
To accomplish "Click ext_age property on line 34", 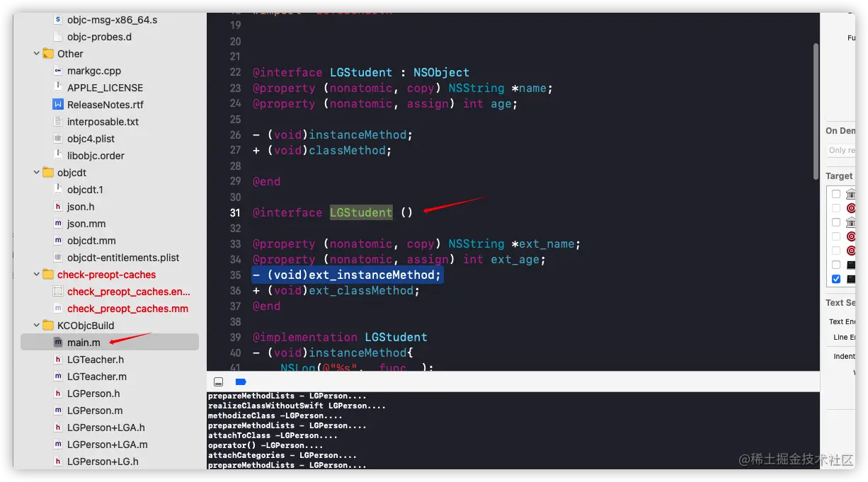I will pos(515,259).
